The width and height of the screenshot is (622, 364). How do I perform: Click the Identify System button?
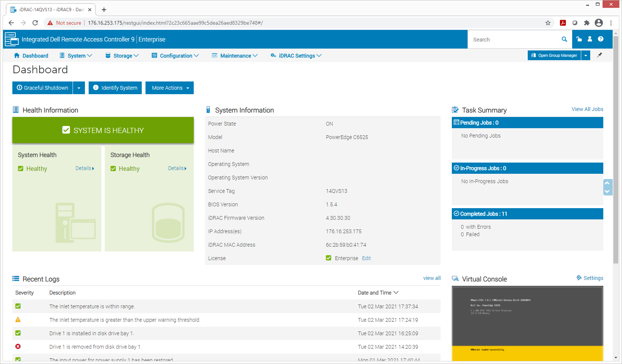(115, 88)
